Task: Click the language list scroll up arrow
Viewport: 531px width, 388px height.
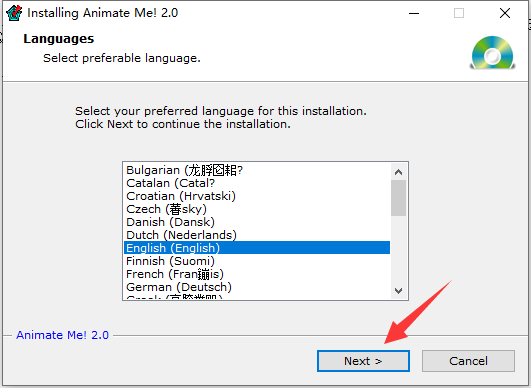Action: [x=398, y=172]
